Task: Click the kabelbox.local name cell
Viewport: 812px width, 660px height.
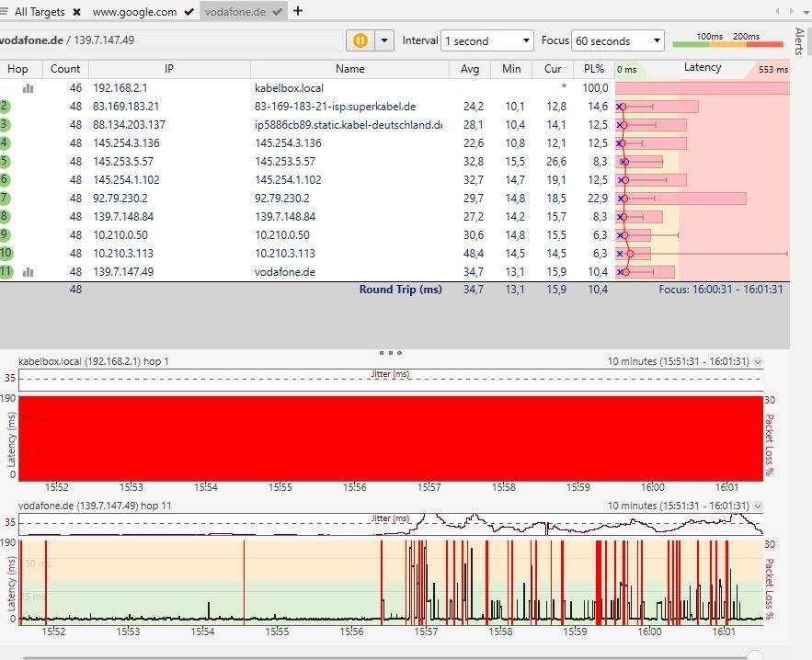Action: coord(289,88)
